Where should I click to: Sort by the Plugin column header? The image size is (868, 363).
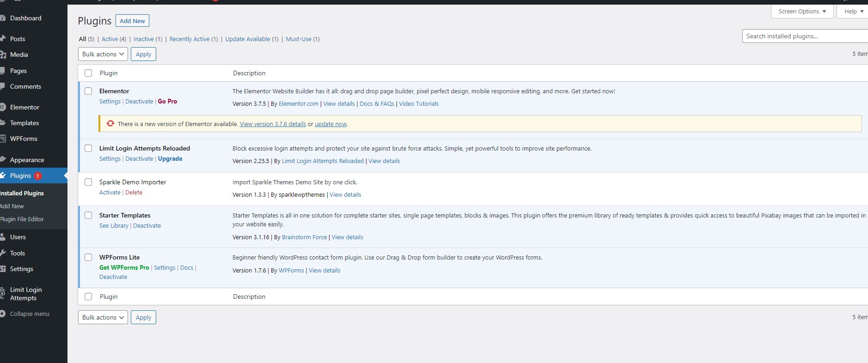[x=109, y=73]
